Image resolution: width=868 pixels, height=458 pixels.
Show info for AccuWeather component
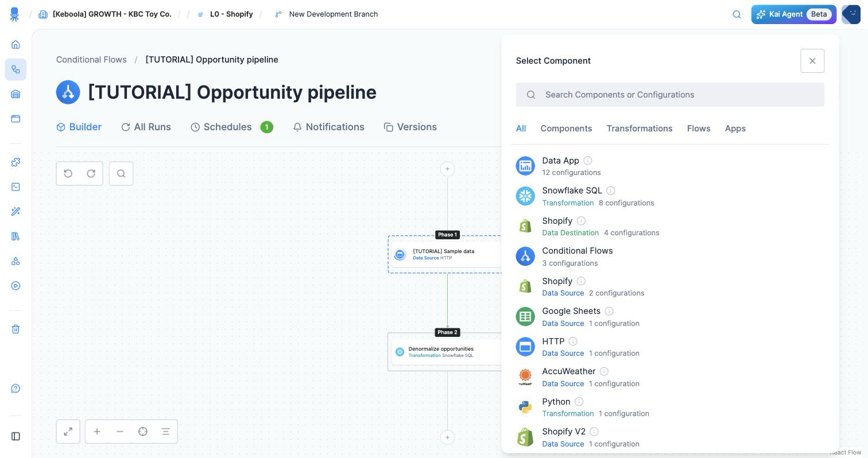coord(604,371)
